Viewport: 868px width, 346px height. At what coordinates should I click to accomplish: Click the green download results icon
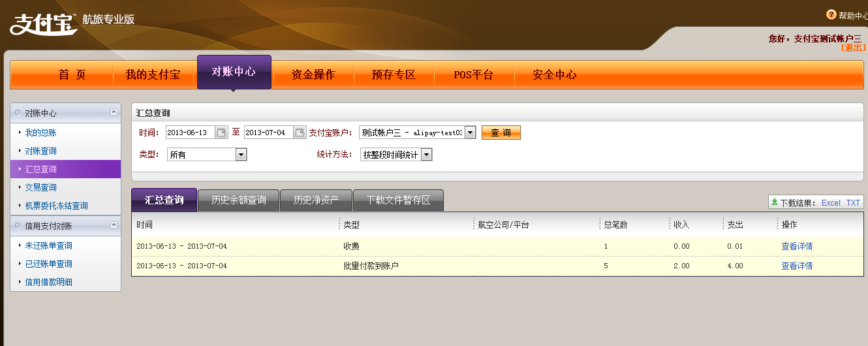click(775, 202)
